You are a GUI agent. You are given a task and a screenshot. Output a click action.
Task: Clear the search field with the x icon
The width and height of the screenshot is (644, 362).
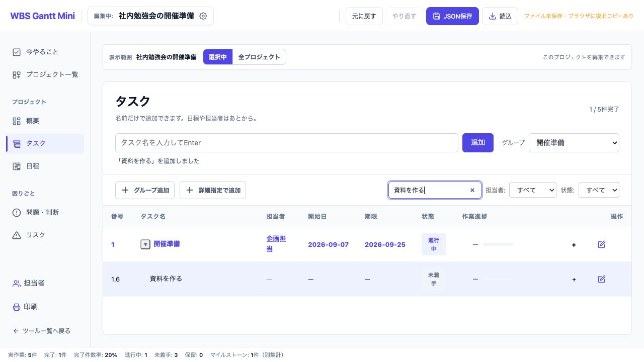pyautogui.click(x=472, y=190)
